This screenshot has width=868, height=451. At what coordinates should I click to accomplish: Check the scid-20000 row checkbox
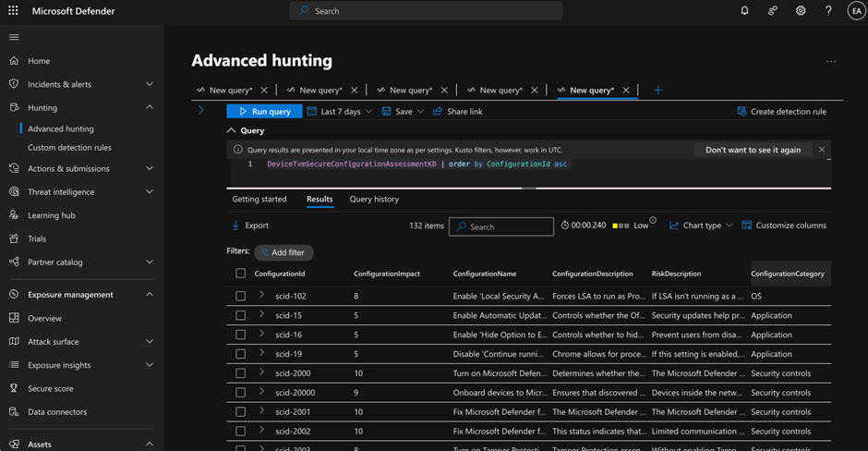[x=240, y=392]
